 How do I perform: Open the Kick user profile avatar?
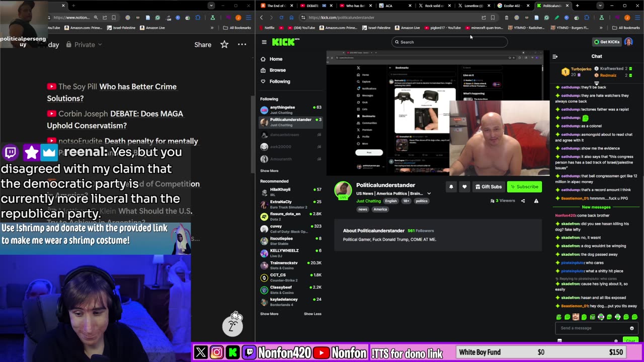coord(628,42)
